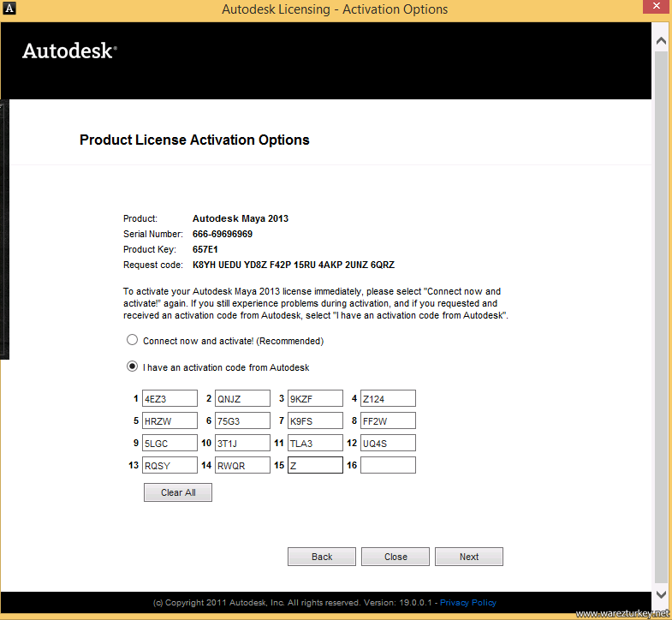Screen dimensions: 672x620
Task: Click the serial number 666-69696969
Action: click(x=223, y=234)
